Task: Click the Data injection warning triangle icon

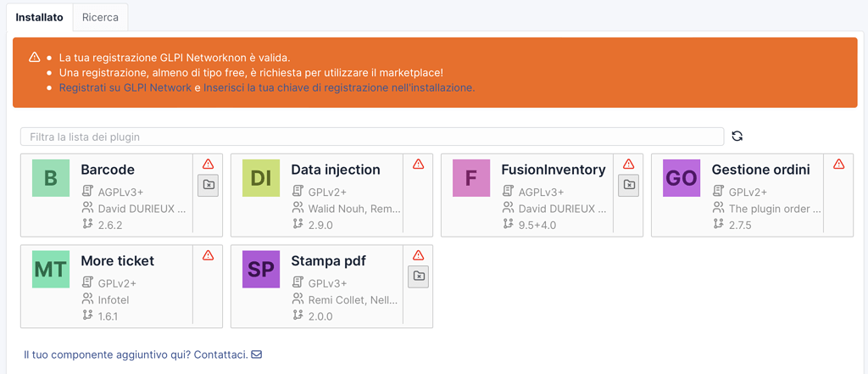Action: pos(418,165)
